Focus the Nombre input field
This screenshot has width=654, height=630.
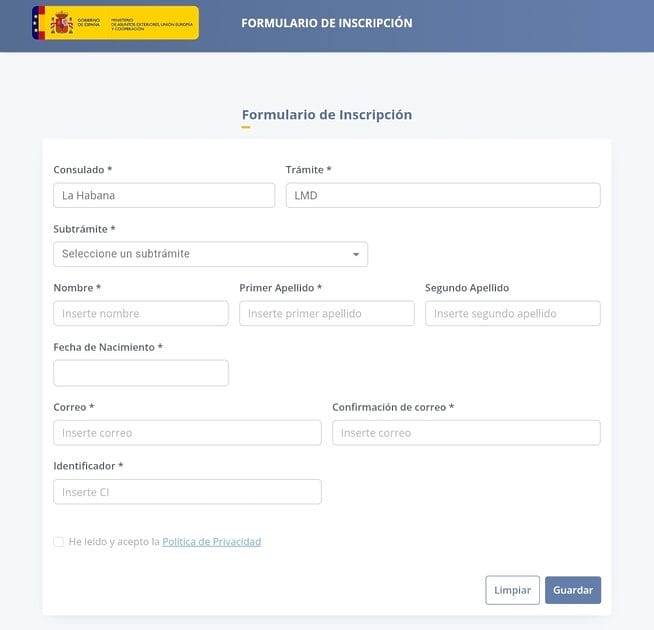(141, 313)
